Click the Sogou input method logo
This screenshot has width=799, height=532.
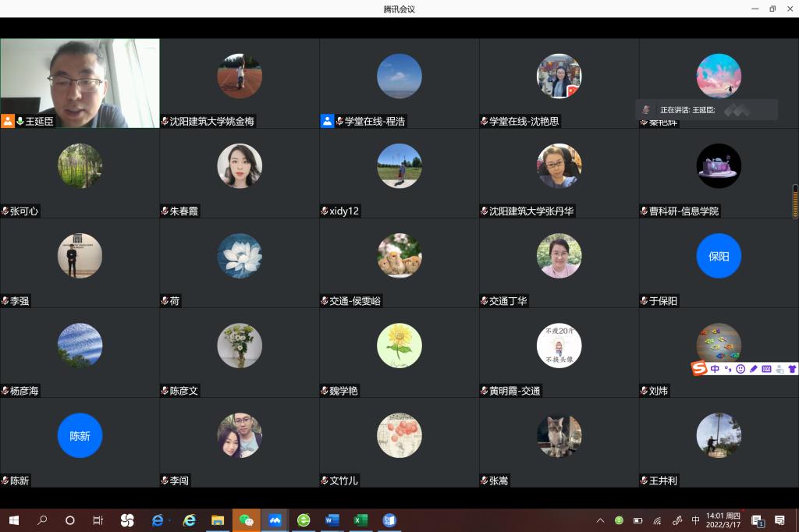click(700, 368)
